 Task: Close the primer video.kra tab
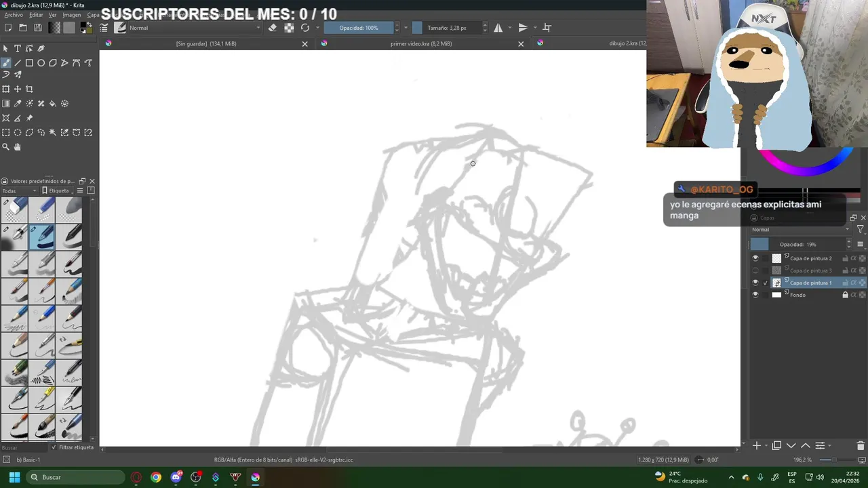tap(521, 44)
